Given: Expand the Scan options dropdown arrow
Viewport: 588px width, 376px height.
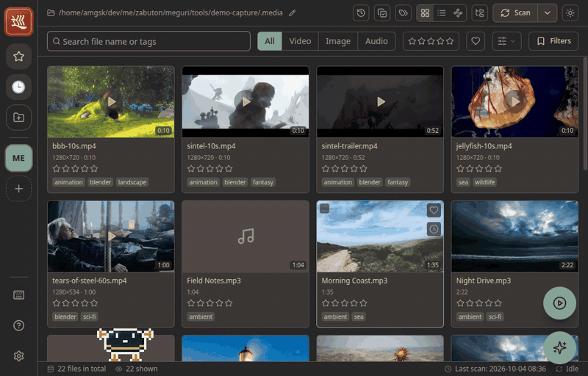Looking at the screenshot, I should pos(548,13).
